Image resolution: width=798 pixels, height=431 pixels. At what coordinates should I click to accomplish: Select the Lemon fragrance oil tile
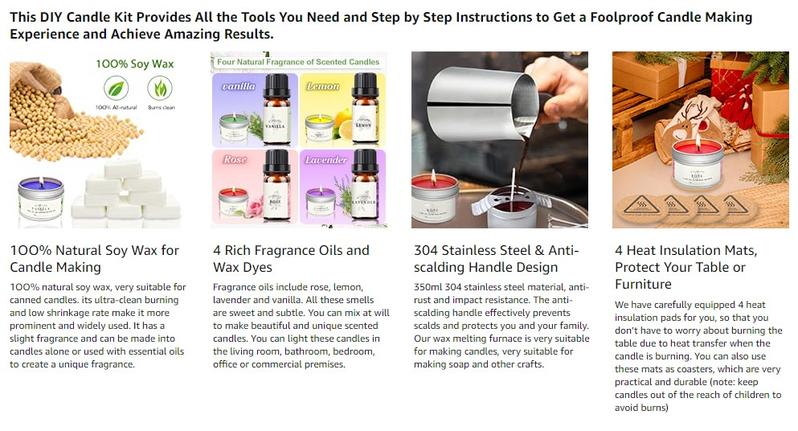coord(343,110)
